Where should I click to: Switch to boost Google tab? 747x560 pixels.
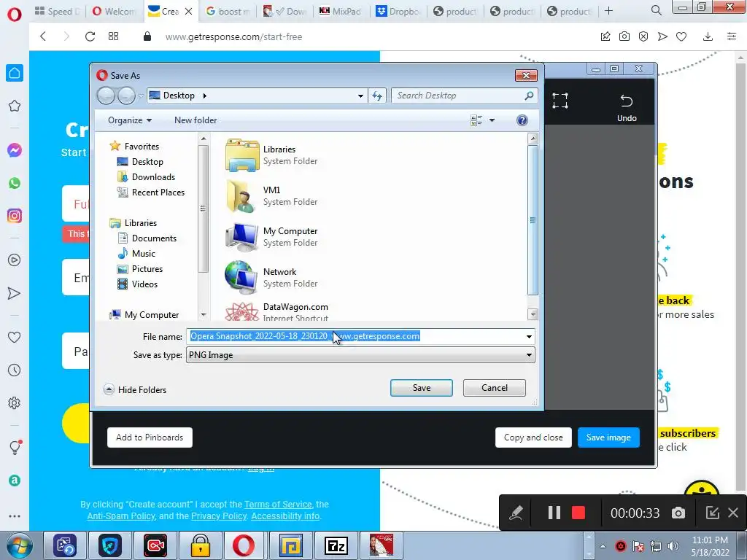[228, 11]
